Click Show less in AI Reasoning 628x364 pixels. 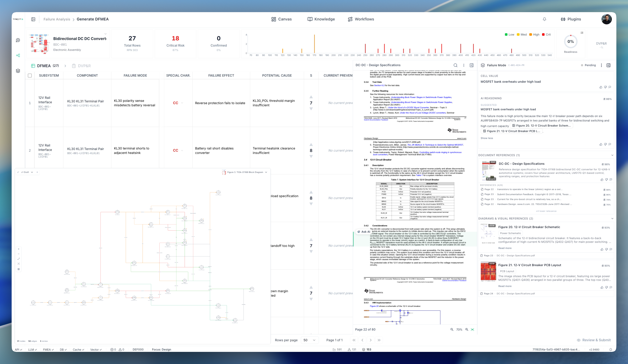[487, 138]
